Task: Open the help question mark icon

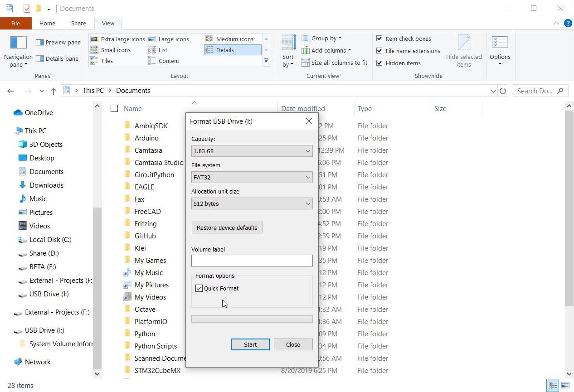Action: pos(567,23)
